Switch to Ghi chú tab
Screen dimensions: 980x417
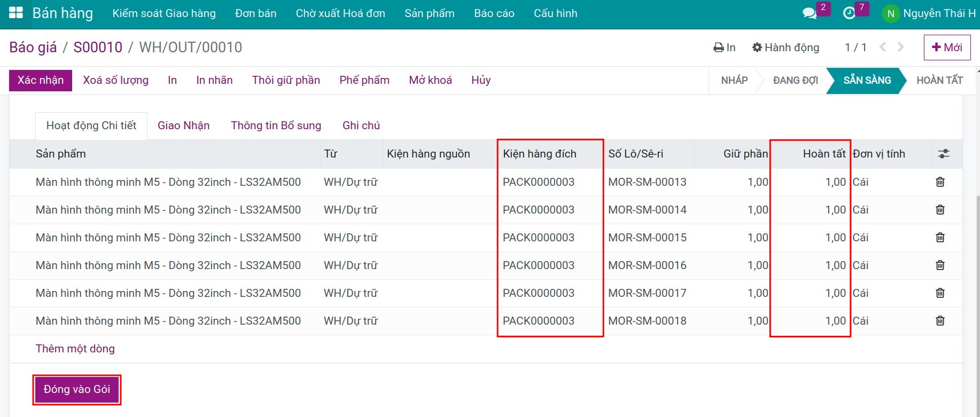click(361, 125)
